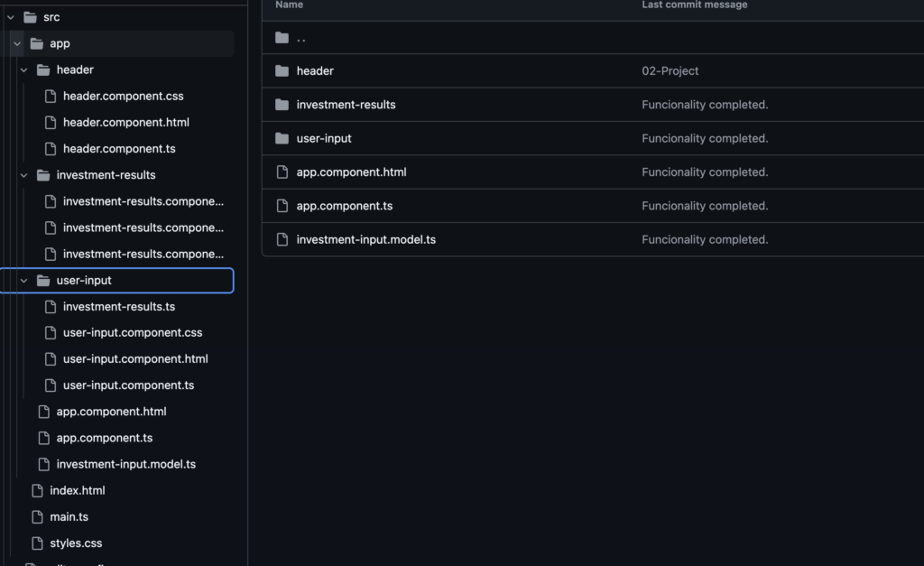The image size is (924, 566).
Task: Collapse the investment-results folder in sidebar
Action: [24, 175]
